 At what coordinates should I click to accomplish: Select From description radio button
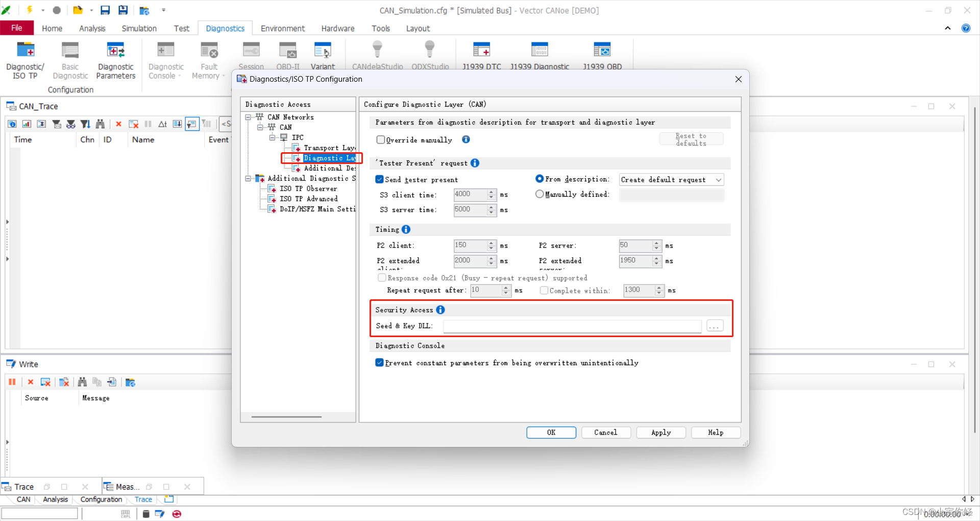pos(539,179)
